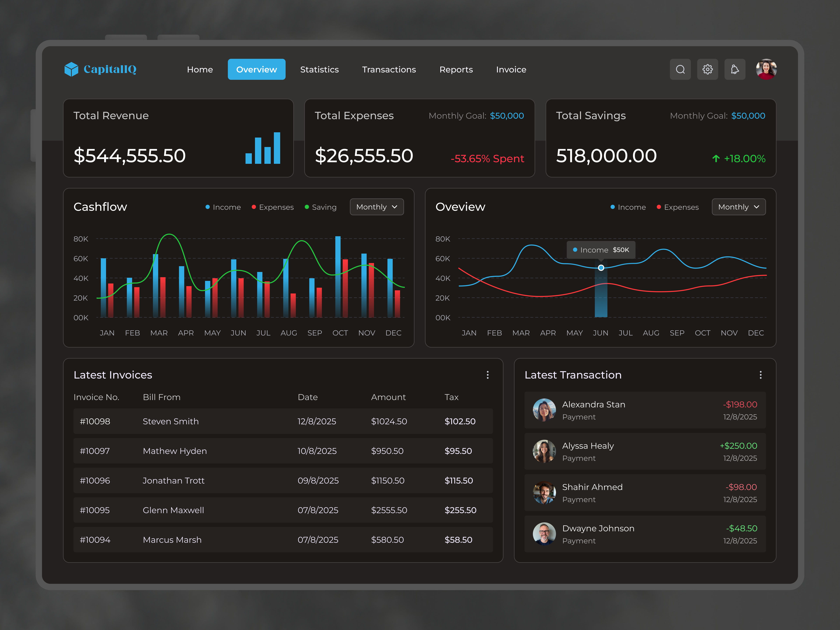840x630 pixels.
Task: Switch to the Statistics tab
Action: point(319,69)
